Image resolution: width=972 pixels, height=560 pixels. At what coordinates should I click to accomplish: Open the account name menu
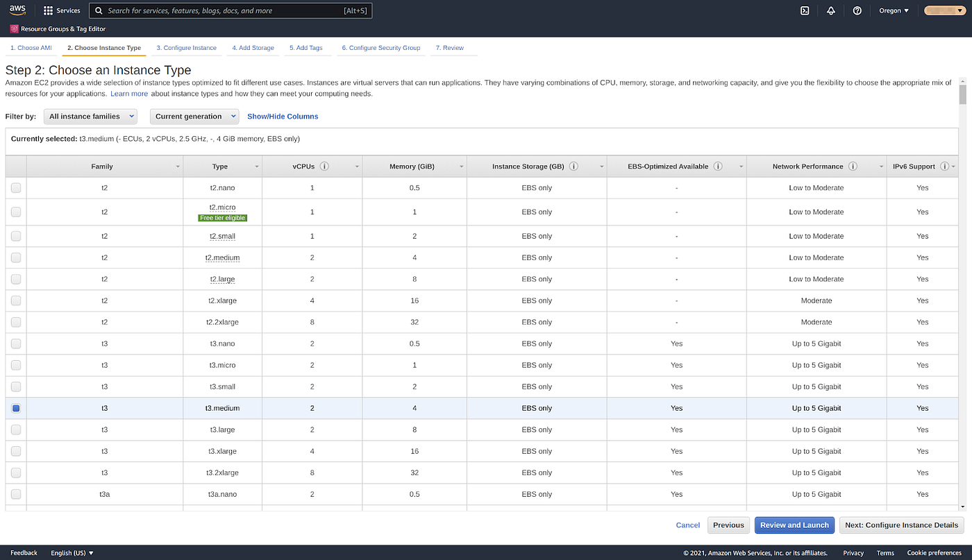(944, 10)
